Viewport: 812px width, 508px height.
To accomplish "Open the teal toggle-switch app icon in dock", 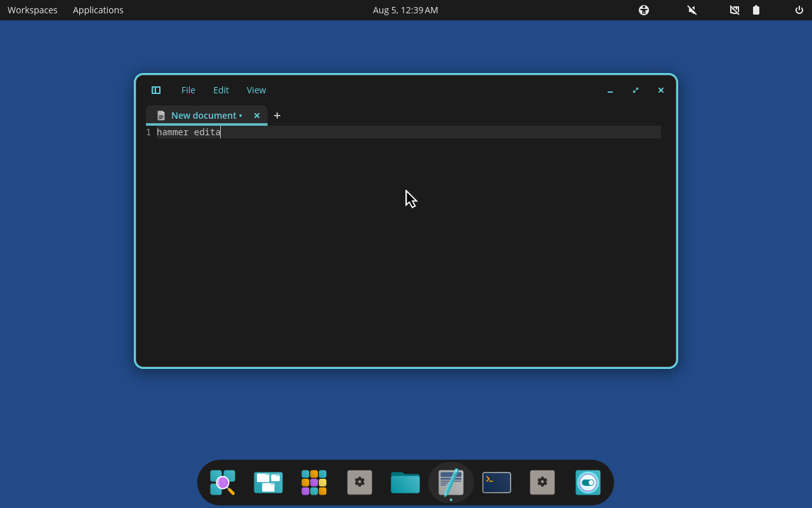I will click(588, 483).
